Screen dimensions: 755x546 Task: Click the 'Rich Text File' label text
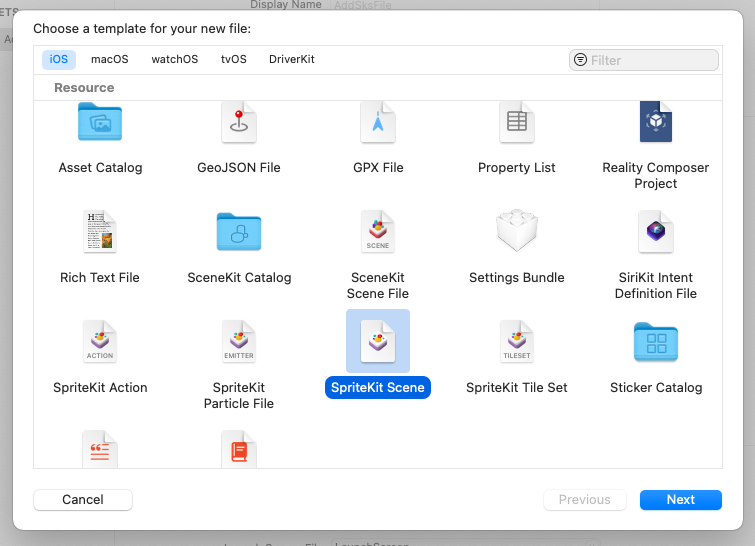pyautogui.click(x=100, y=278)
